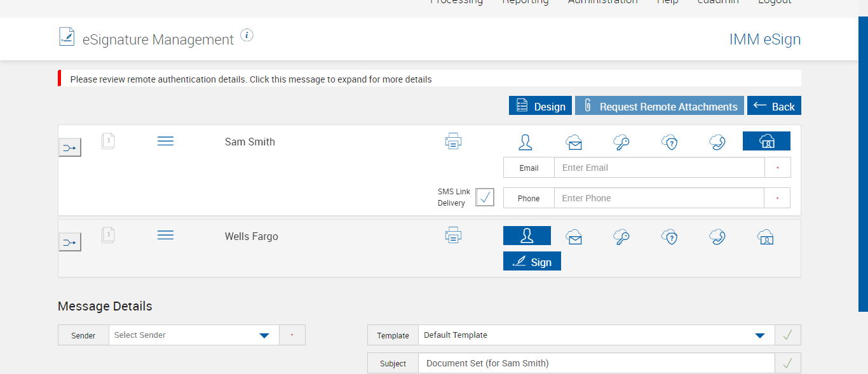868x374 pixels.
Task: Select cloud phone authentication icon for Wells Fargo
Action: click(x=717, y=237)
